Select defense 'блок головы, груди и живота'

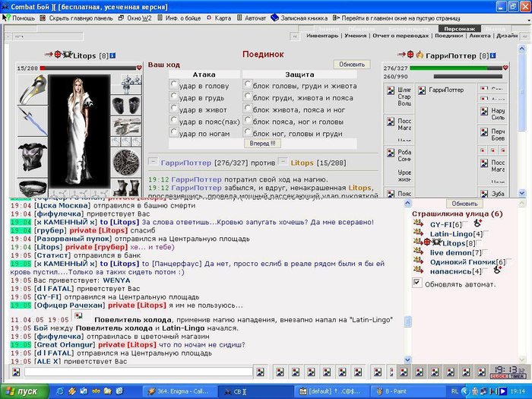pos(248,85)
